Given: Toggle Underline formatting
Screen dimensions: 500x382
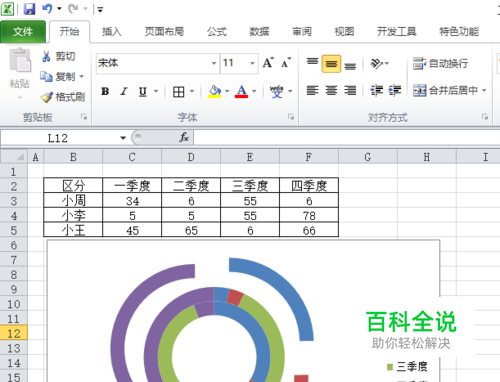Looking at the screenshot, I should (143, 91).
